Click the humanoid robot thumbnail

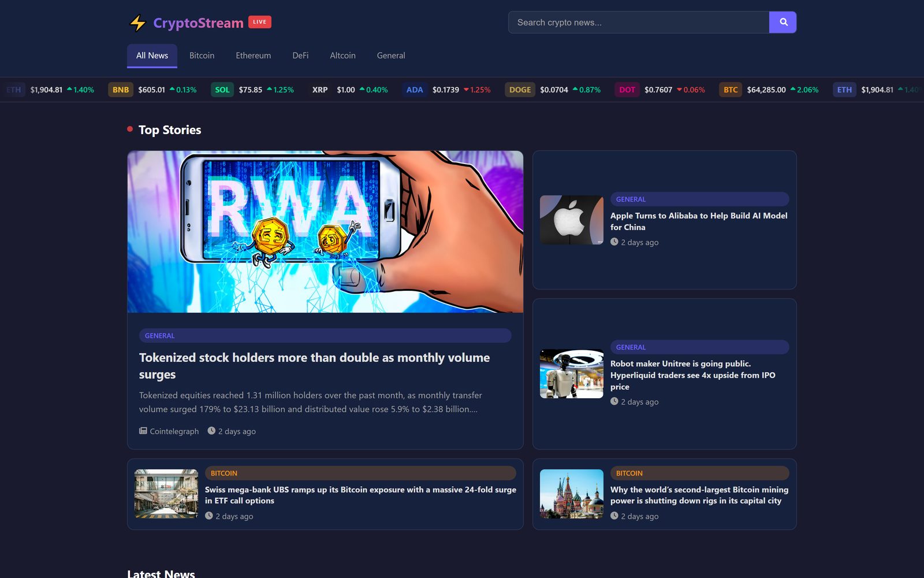572,373
